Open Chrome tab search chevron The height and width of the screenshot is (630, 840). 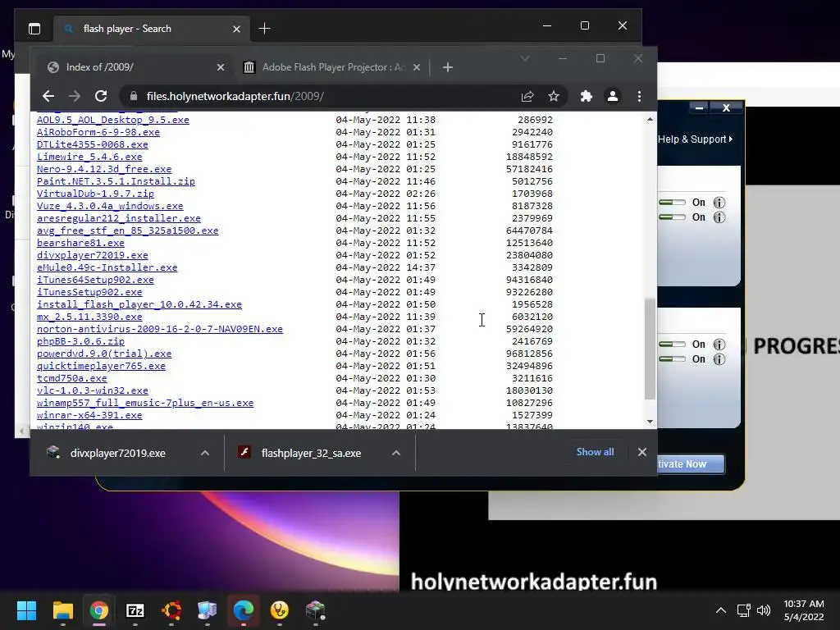coord(525,58)
